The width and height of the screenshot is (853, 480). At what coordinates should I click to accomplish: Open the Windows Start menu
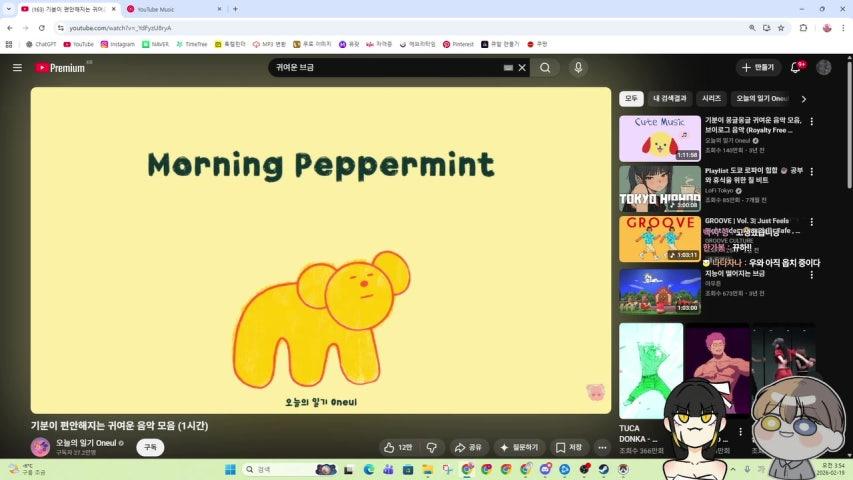coord(229,469)
